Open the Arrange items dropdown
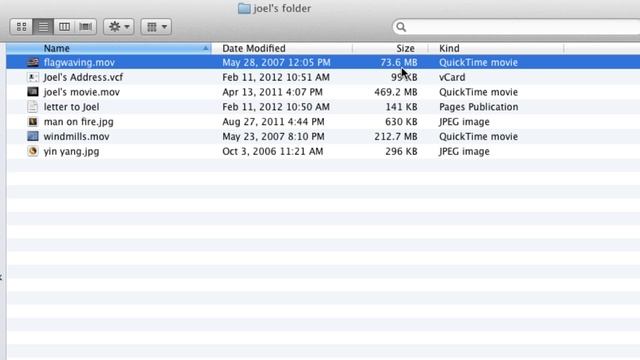The height and width of the screenshot is (360, 640). (156, 27)
